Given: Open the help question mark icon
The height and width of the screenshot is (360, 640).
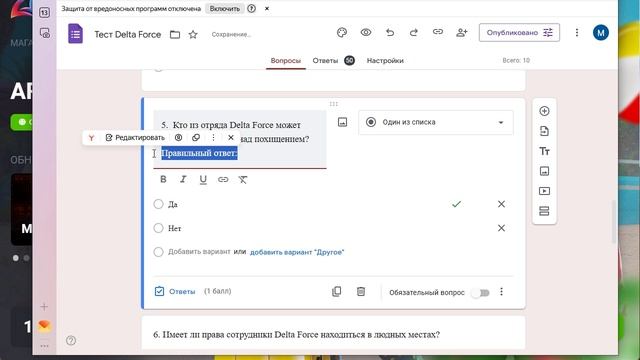Looking at the screenshot, I should [x=71, y=340].
